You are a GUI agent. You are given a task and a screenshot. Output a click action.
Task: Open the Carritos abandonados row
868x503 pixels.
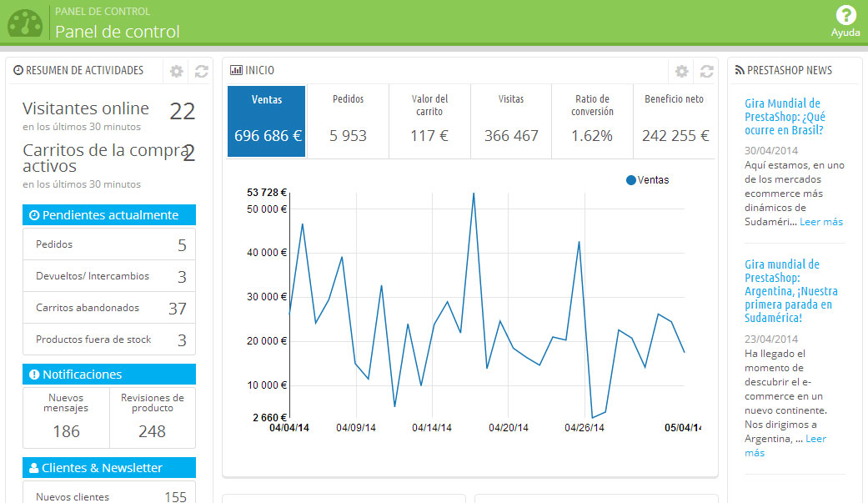(109, 308)
